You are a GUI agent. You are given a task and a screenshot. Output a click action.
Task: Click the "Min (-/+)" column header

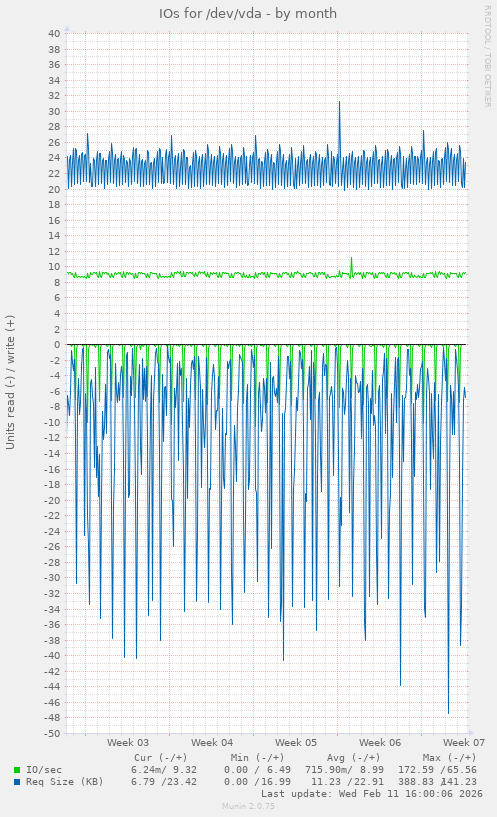click(x=257, y=758)
